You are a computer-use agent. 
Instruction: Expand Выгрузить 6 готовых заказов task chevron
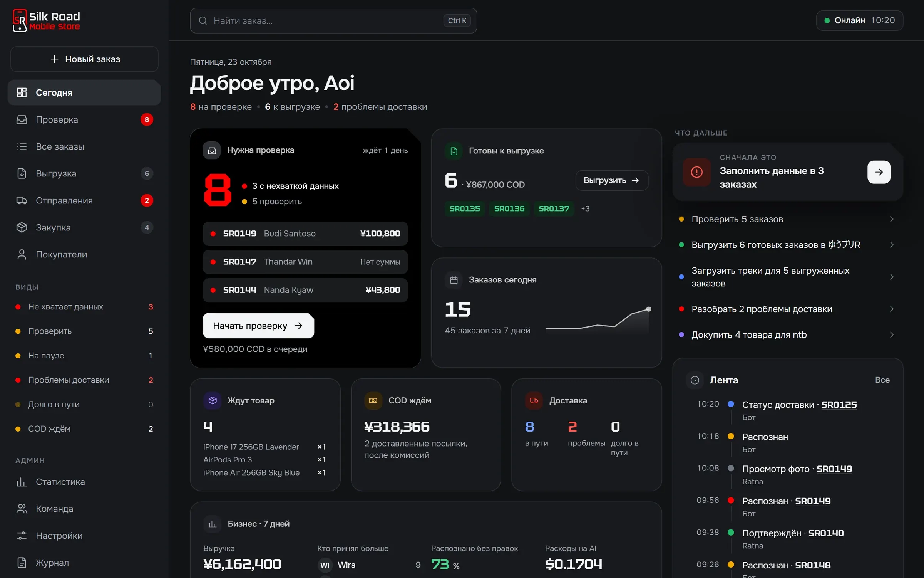pos(891,245)
